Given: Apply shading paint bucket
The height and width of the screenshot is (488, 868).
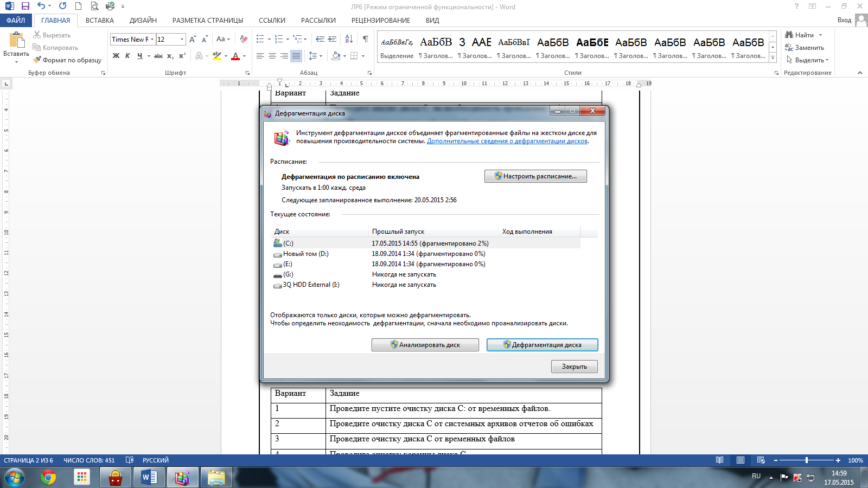Looking at the screenshot, I should [336, 56].
